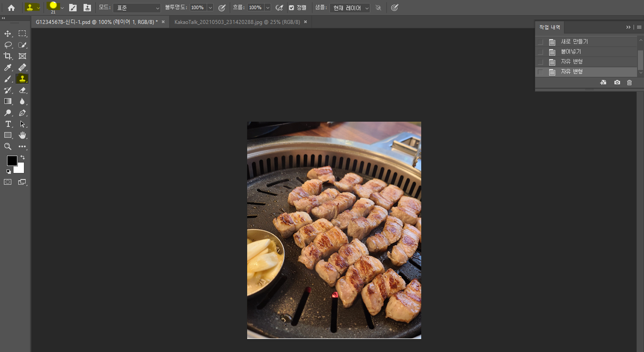This screenshot has height=352, width=644.
Task: Set history brush source for 새로 만들기
Action: point(540,42)
